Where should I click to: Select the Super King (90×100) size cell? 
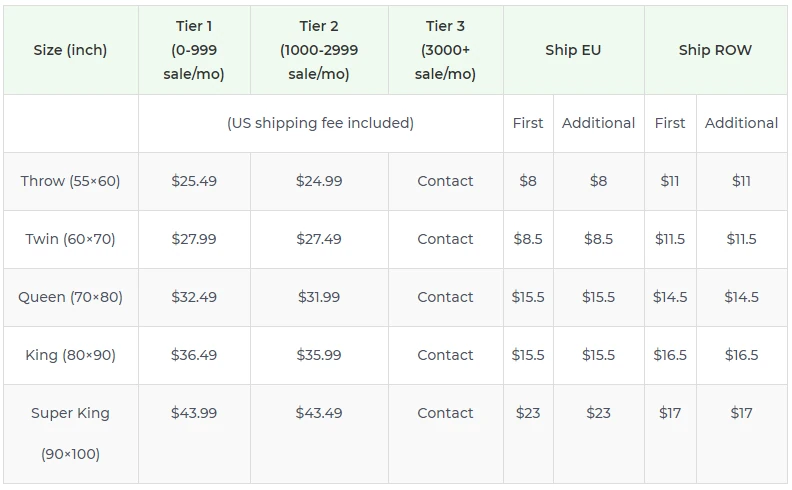[x=70, y=433]
